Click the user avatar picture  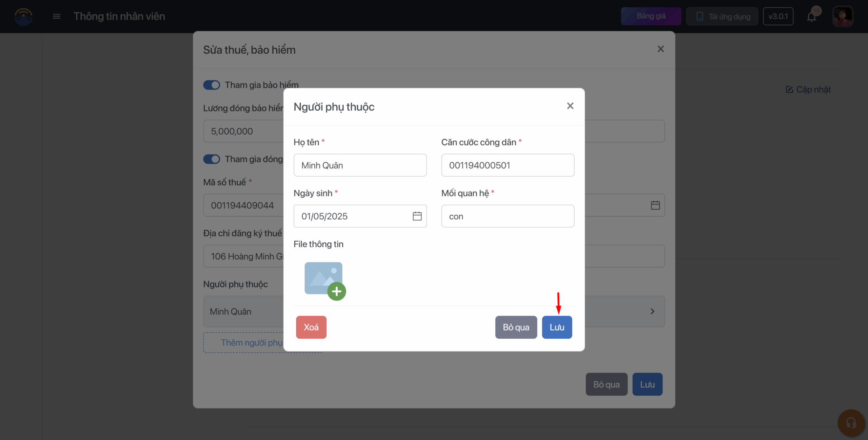pyautogui.click(x=843, y=16)
